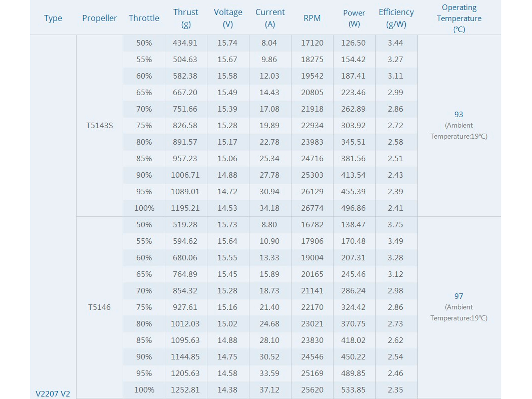Viewport: 532px width, 399px height.
Task: Click the Type column header
Action: [x=53, y=18]
